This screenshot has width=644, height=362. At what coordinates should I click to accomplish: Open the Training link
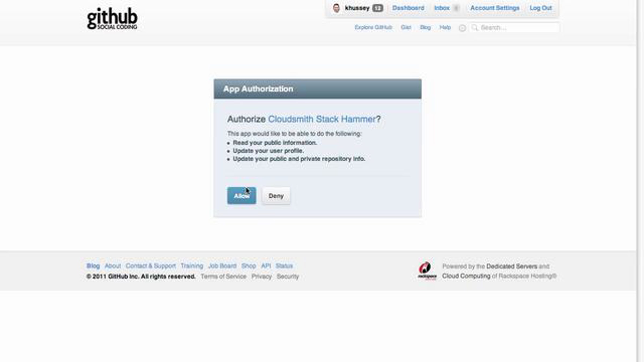click(x=192, y=266)
